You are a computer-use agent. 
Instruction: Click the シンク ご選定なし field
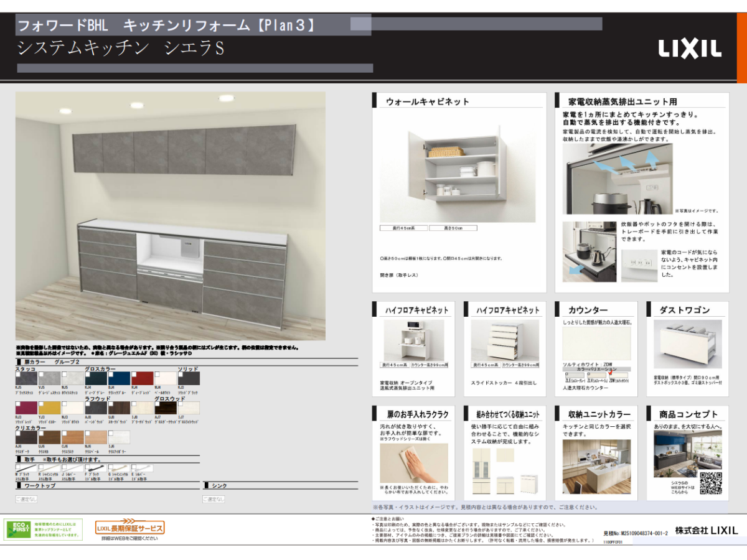213,499
